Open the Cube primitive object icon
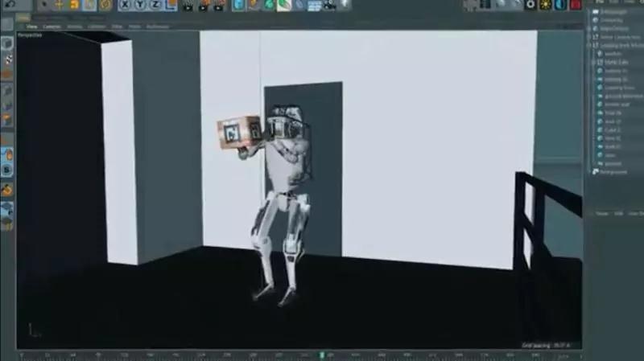 point(239,6)
